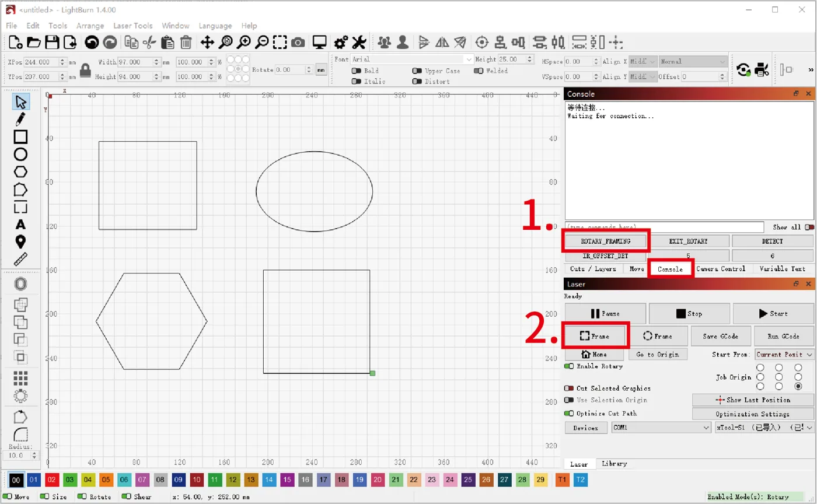Toggle the Italic font switch
Viewport: 817px width, 504px height.
(355, 82)
